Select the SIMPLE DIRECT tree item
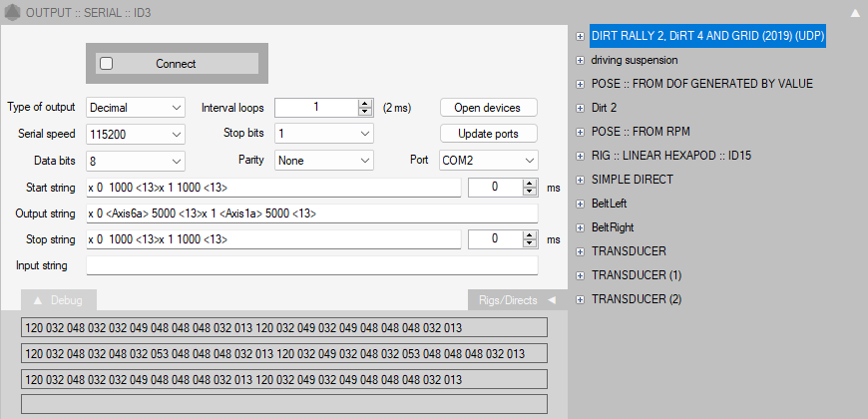868x419 pixels. [632, 180]
